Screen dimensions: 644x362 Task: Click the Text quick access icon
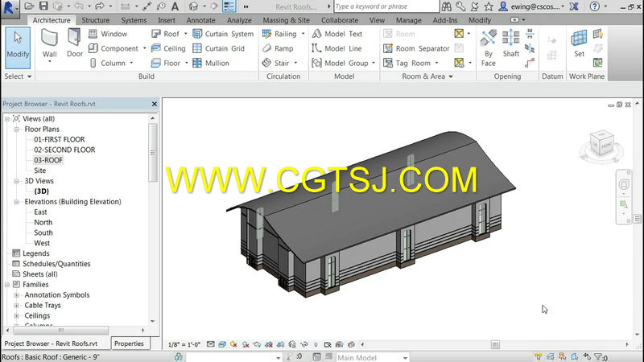(x=175, y=6)
